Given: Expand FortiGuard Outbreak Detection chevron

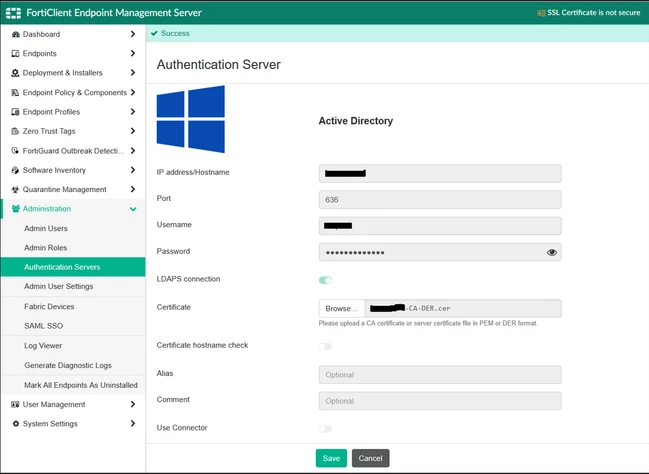Looking at the screenshot, I should 133,150.
